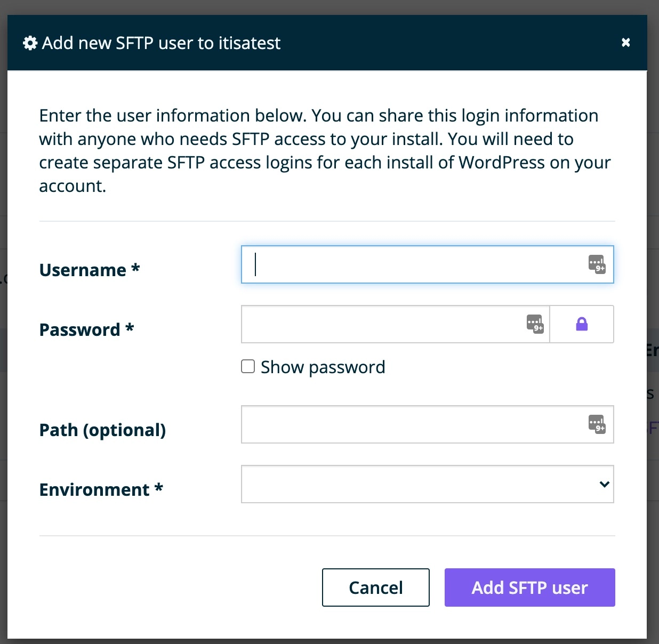Click the Username * field label
659x644 pixels.
90,270
